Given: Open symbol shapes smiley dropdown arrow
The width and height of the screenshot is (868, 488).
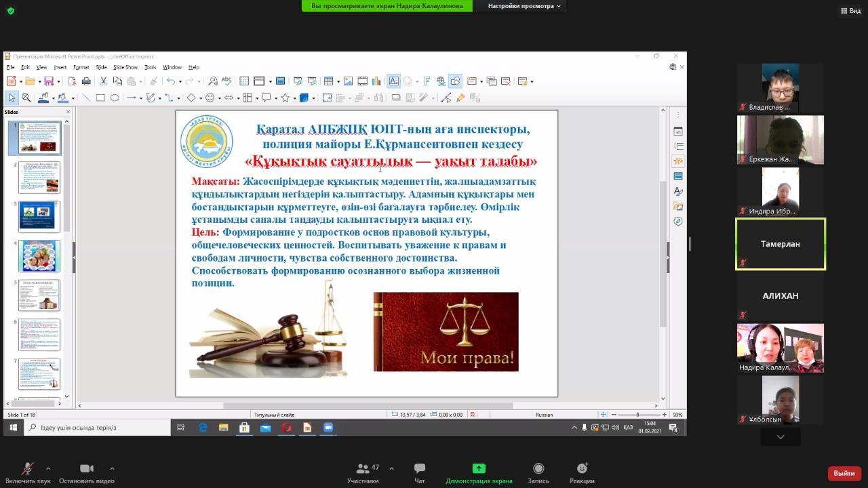Looking at the screenshot, I should pyautogui.click(x=220, y=98).
